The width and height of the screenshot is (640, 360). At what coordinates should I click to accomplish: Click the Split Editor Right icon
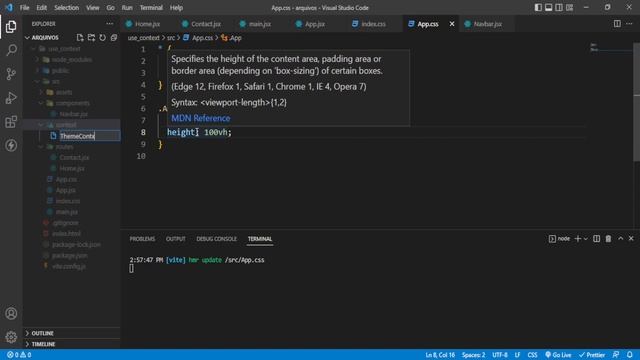617,24
